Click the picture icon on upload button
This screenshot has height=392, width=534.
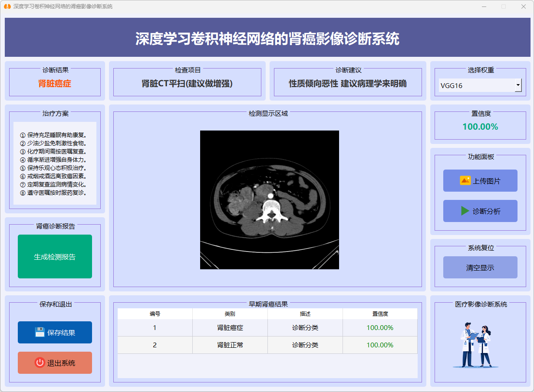pyautogui.click(x=465, y=180)
